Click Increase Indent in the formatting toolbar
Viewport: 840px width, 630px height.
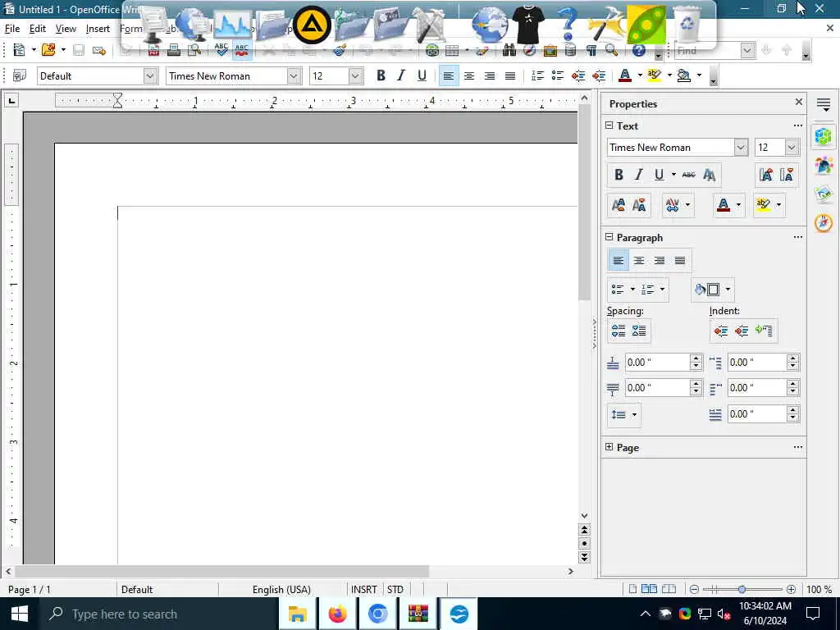click(x=598, y=75)
